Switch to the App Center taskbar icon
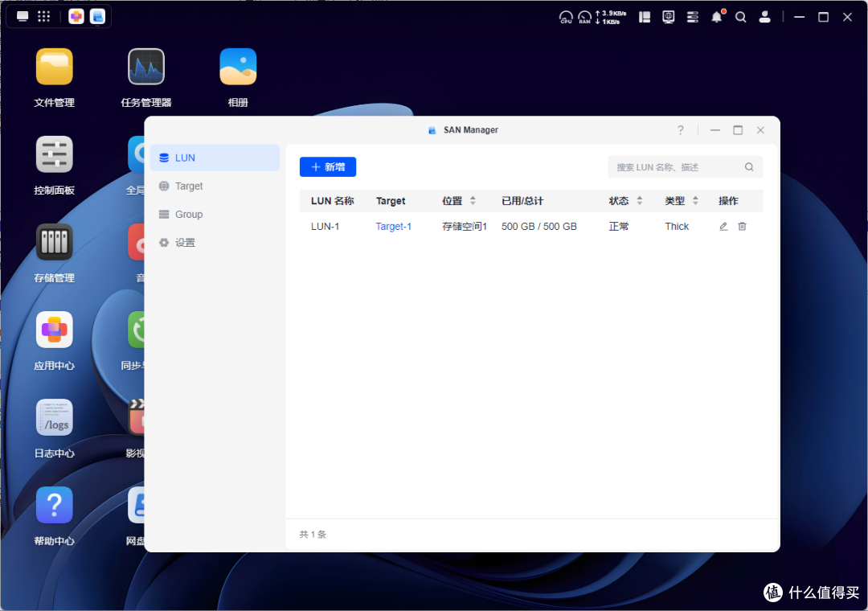 click(x=76, y=17)
